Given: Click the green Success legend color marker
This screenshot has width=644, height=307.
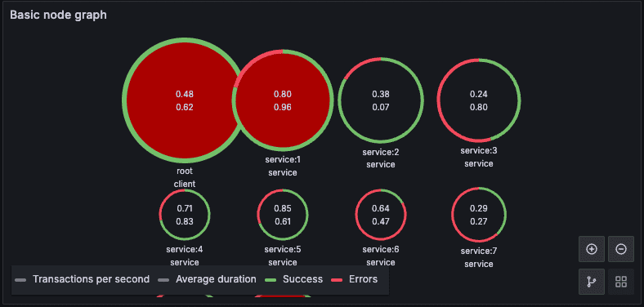Looking at the screenshot, I should click(270, 280).
